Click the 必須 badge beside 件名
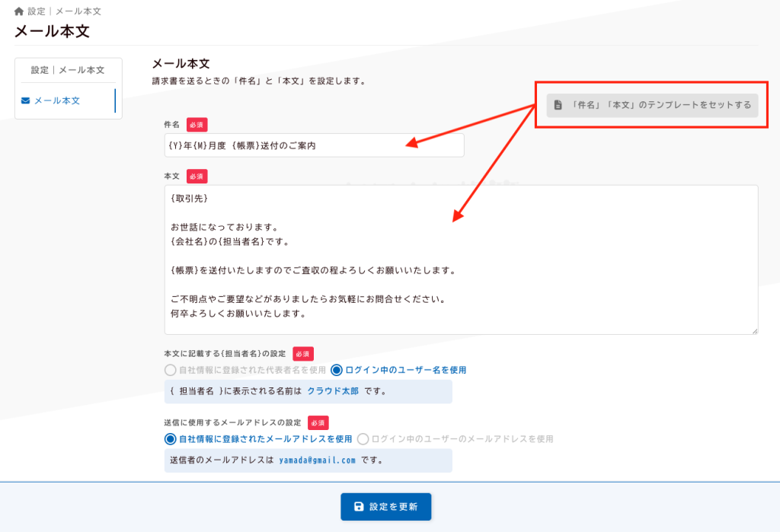The image size is (780, 532). click(197, 124)
